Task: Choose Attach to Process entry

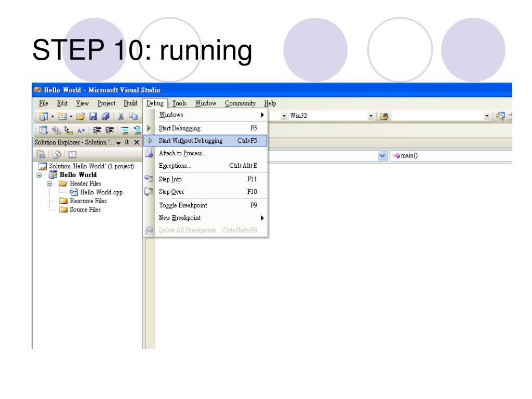Action: 206,153
